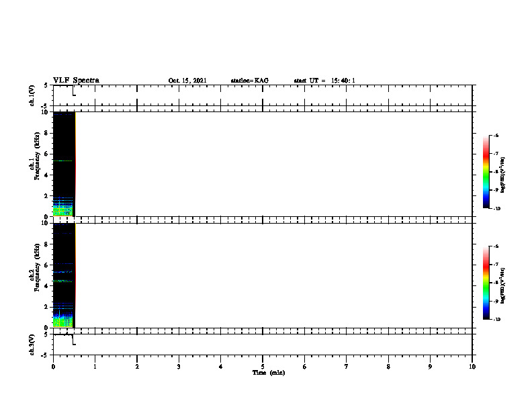Click the '6' kHz tick label on ch.2 axis
Image resolution: width=532 pixels, height=411 pixels.
pos(46,265)
